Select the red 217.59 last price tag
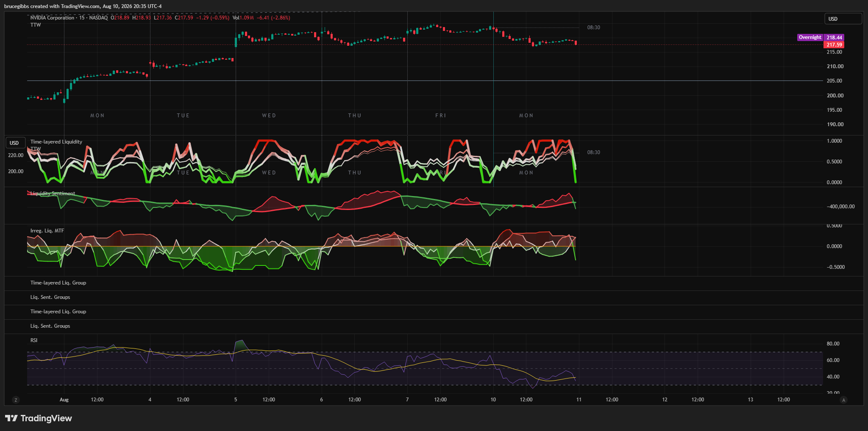868x431 pixels. [834, 44]
